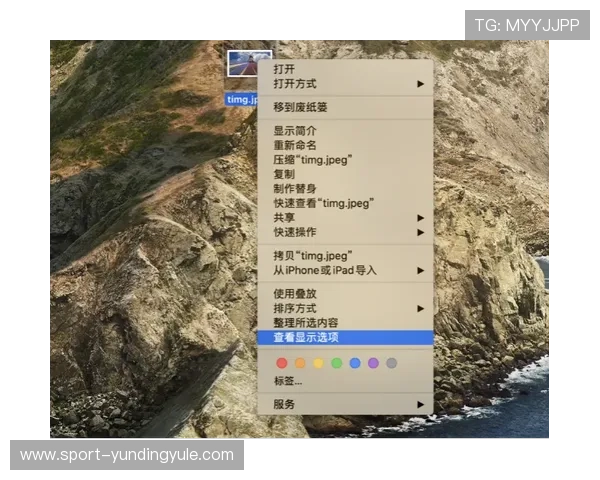This screenshot has height=480, width=600.
Task: Open 标签... to edit tags
Action: [x=345, y=381]
